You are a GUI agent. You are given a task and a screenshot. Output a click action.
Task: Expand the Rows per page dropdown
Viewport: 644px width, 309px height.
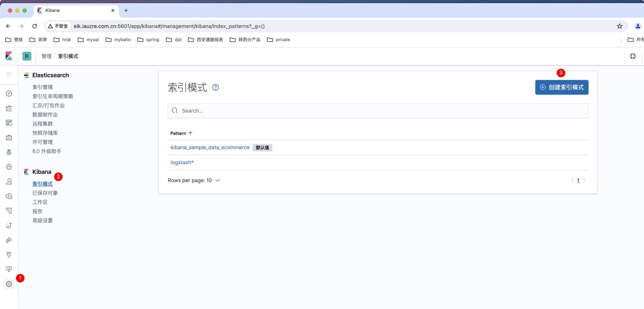[x=194, y=181]
